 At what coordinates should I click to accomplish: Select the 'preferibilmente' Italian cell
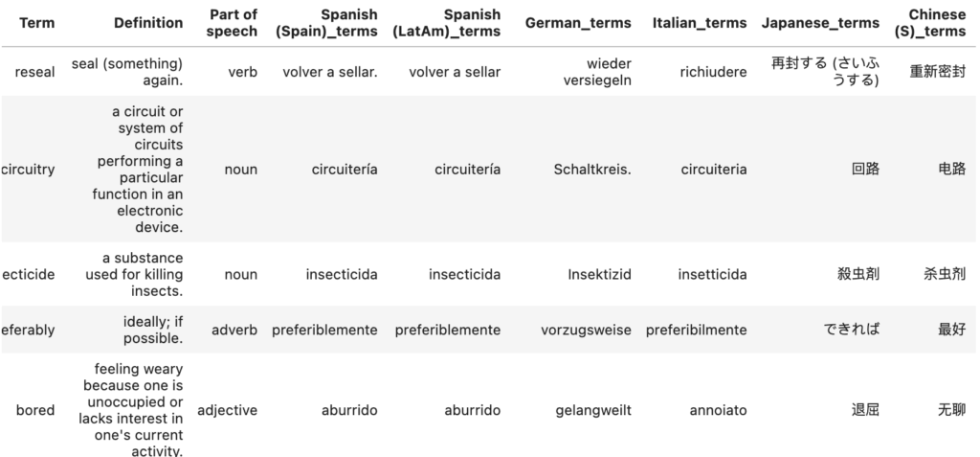click(696, 330)
